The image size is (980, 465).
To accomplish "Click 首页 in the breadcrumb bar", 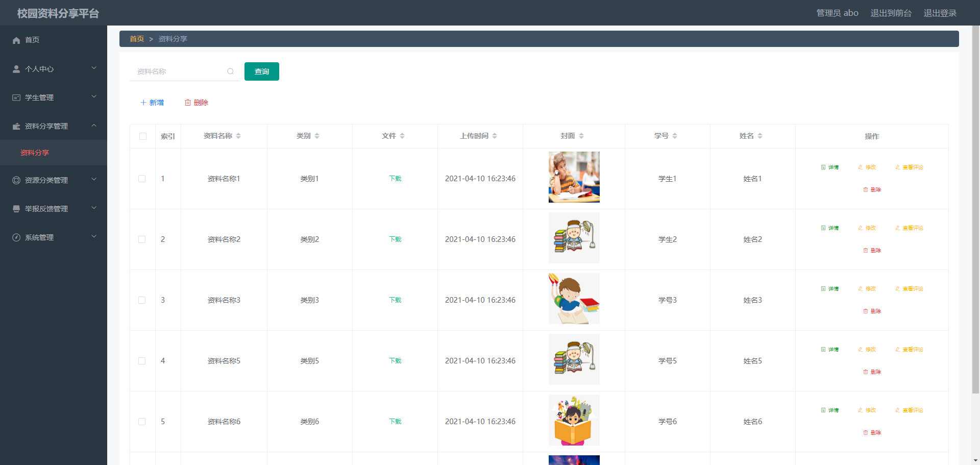I will (x=137, y=39).
